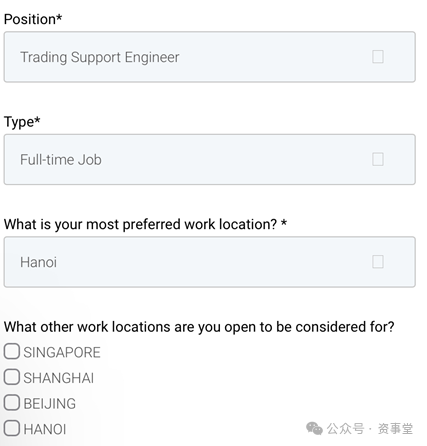Click the Position* field label
The width and height of the screenshot is (427, 446).
pyautogui.click(x=33, y=19)
